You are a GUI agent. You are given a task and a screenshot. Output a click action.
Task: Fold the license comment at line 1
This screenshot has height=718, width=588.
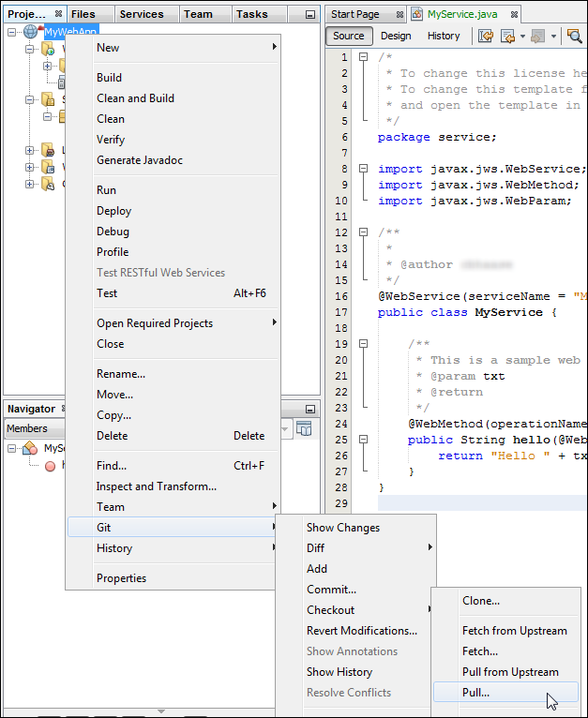point(364,57)
